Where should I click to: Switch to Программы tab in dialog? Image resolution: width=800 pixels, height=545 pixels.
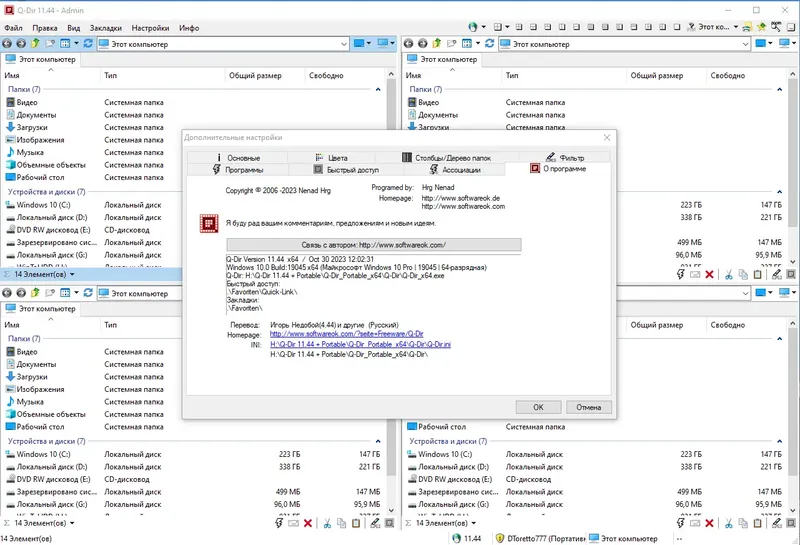coord(238,169)
